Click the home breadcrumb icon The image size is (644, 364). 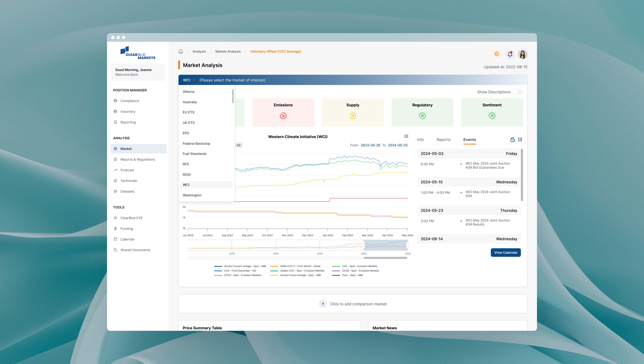pos(180,51)
